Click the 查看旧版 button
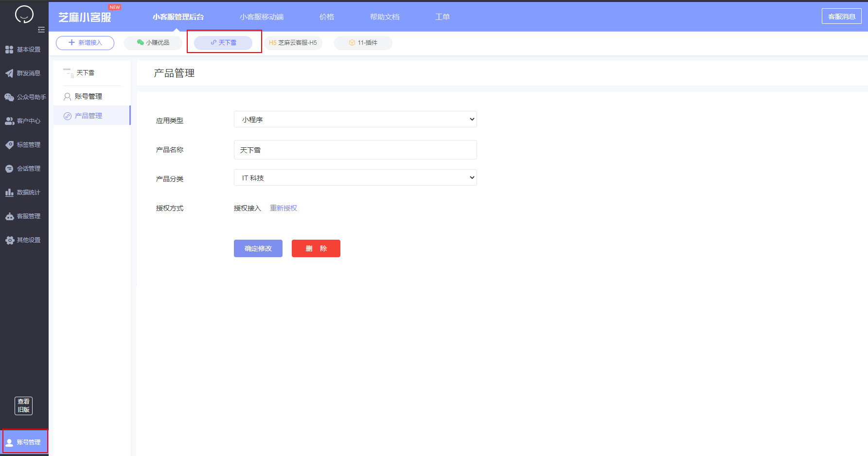This screenshot has height=456, width=868. (23, 405)
